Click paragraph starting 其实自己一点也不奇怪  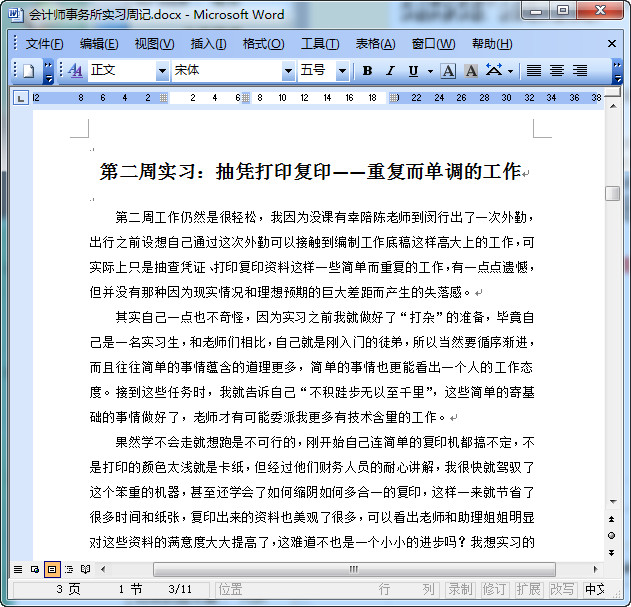click(x=312, y=367)
